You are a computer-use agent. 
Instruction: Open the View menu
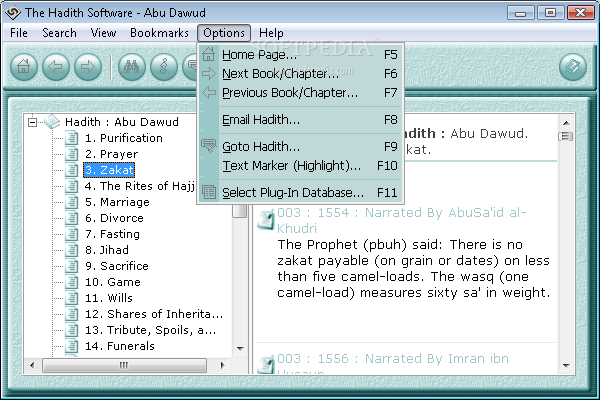coord(103,33)
